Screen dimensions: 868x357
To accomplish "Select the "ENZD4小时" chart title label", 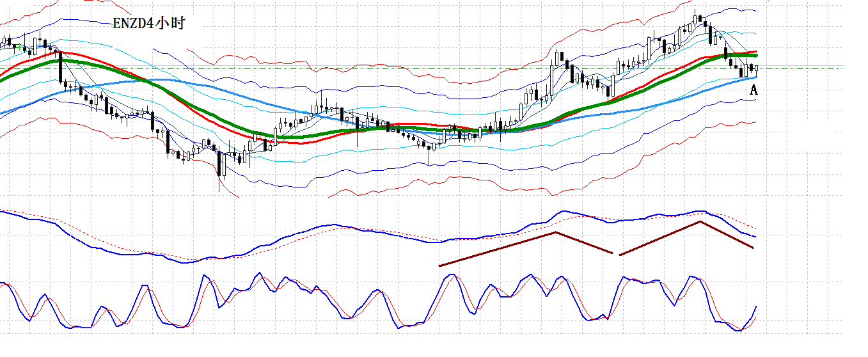I will pyautogui.click(x=149, y=24).
